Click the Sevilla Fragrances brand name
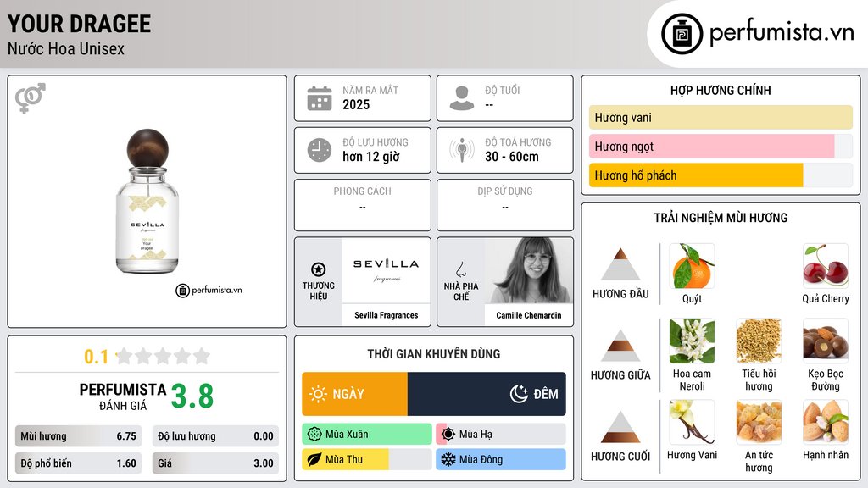This screenshot has width=868, height=488. click(x=386, y=315)
